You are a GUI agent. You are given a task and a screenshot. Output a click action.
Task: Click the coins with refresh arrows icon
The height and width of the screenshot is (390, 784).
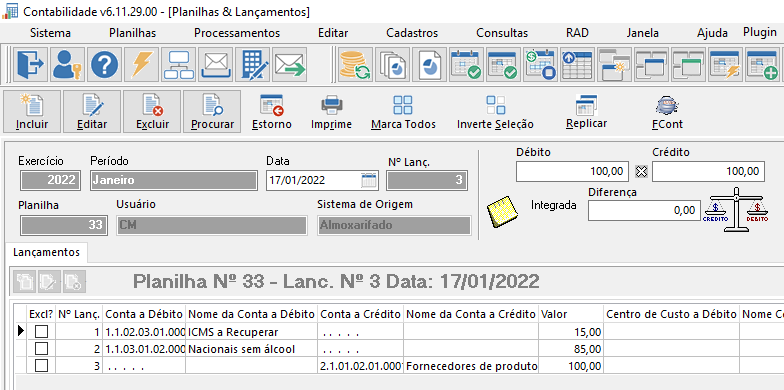356,64
